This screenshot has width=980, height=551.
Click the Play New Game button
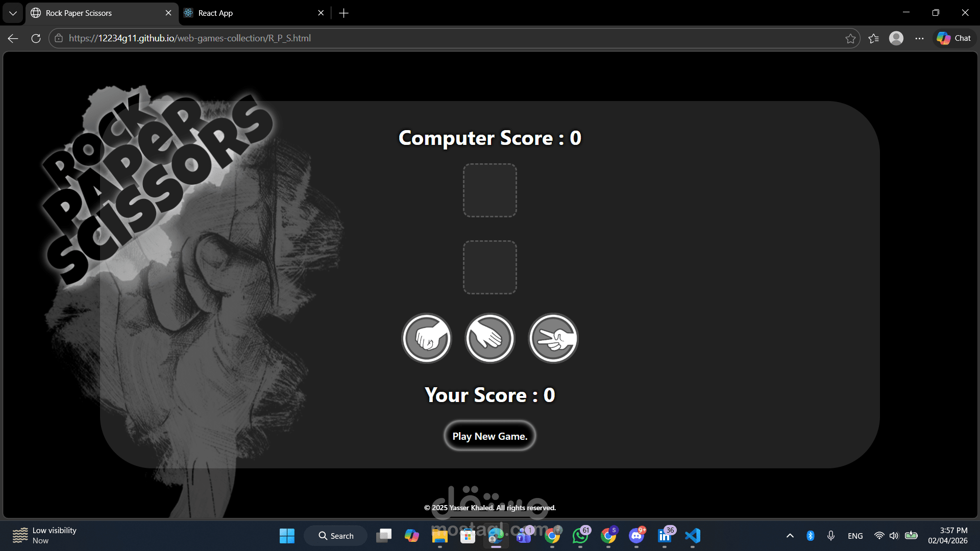[x=489, y=436]
